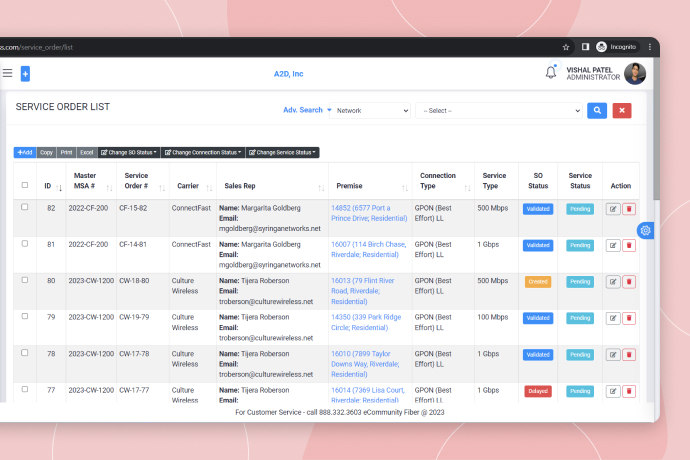
Task: Open notifications bell
Action: 551,72
